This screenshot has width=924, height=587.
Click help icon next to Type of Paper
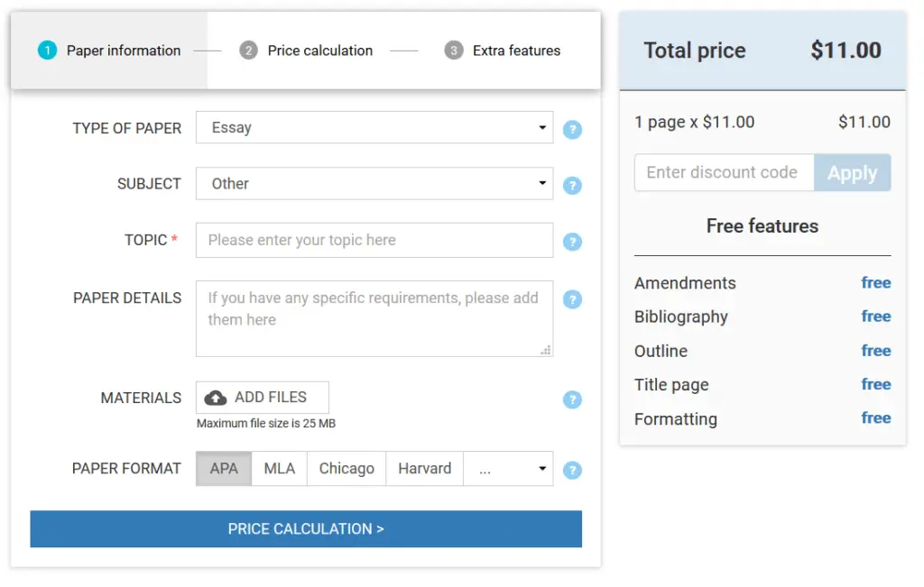click(x=572, y=130)
